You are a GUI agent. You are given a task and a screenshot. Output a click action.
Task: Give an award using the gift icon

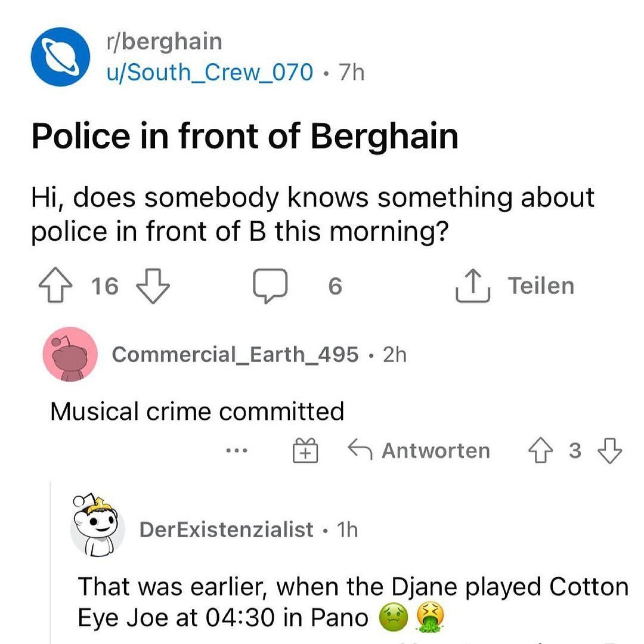305,450
